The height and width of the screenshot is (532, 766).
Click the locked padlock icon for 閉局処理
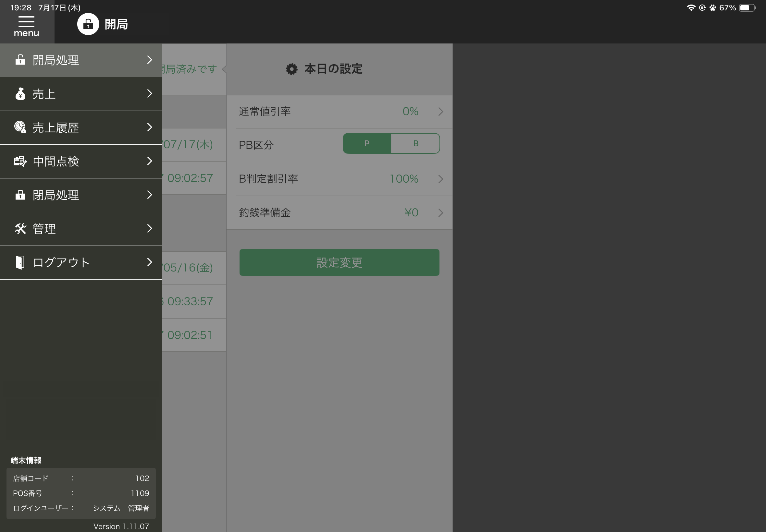point(20,195)
